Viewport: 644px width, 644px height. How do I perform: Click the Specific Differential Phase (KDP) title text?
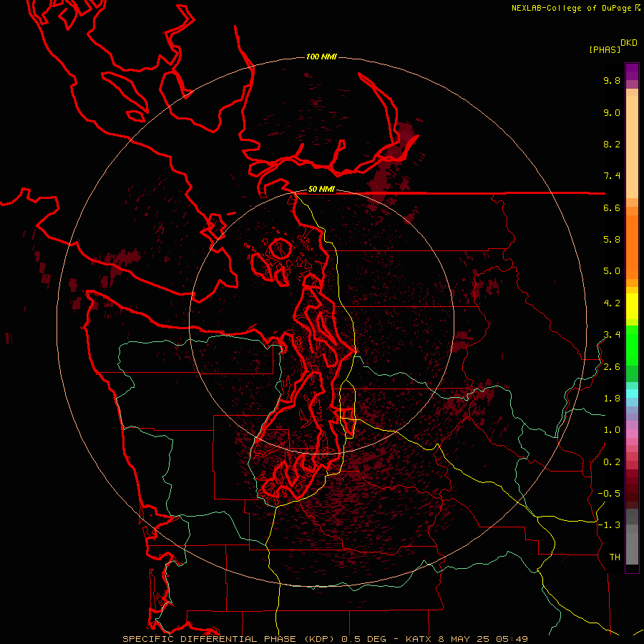229,639
